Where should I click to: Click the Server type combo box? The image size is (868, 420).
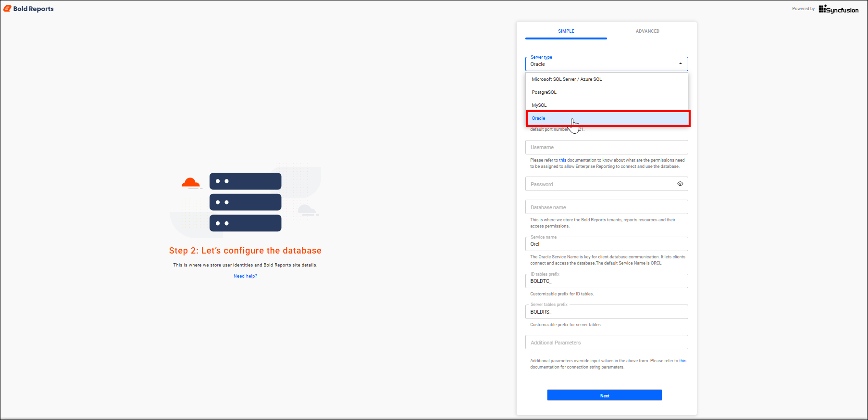[607, 64]
